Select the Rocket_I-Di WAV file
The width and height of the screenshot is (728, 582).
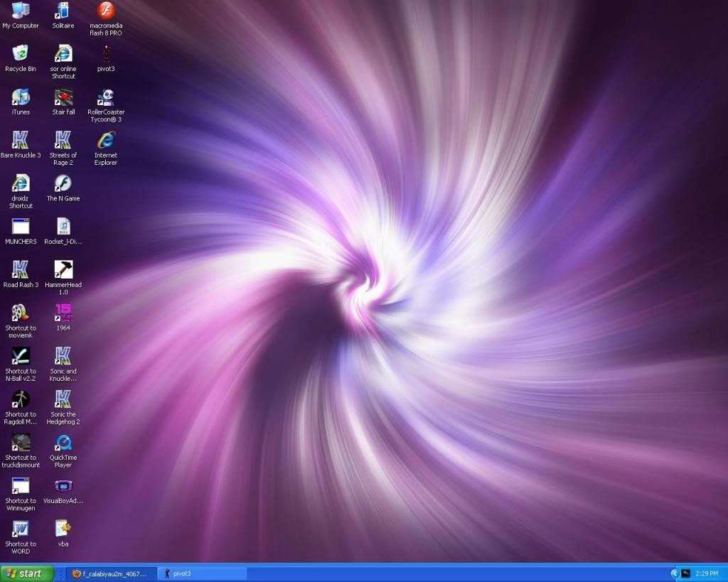click(63, 227)
